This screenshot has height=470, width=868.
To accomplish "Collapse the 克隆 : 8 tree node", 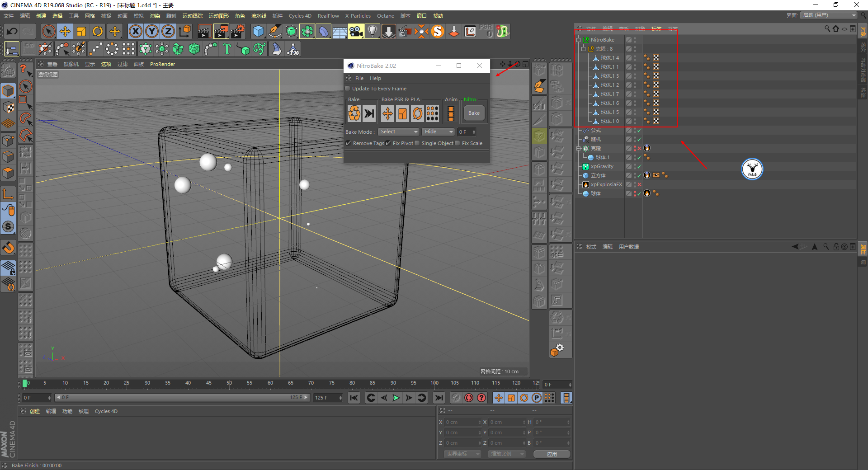I will pyautogui.click(x=583, y=49).
